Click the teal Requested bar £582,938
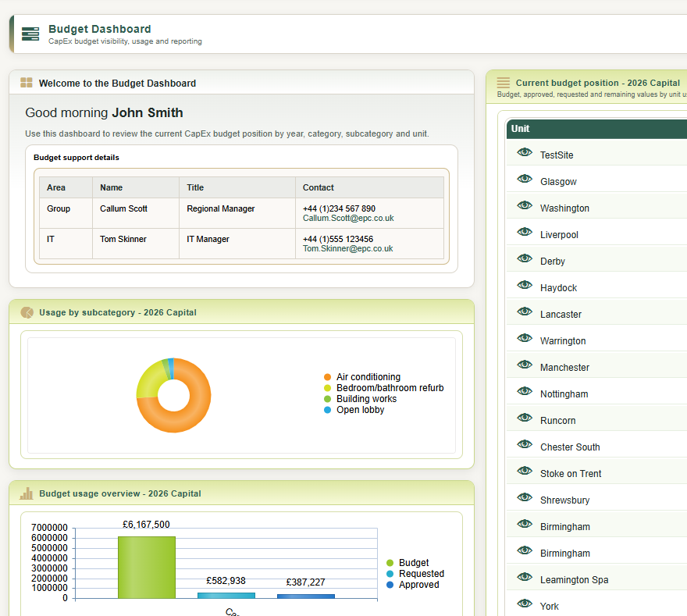The width and height of the screenshot is (687, 616). [x=226, y=596]
